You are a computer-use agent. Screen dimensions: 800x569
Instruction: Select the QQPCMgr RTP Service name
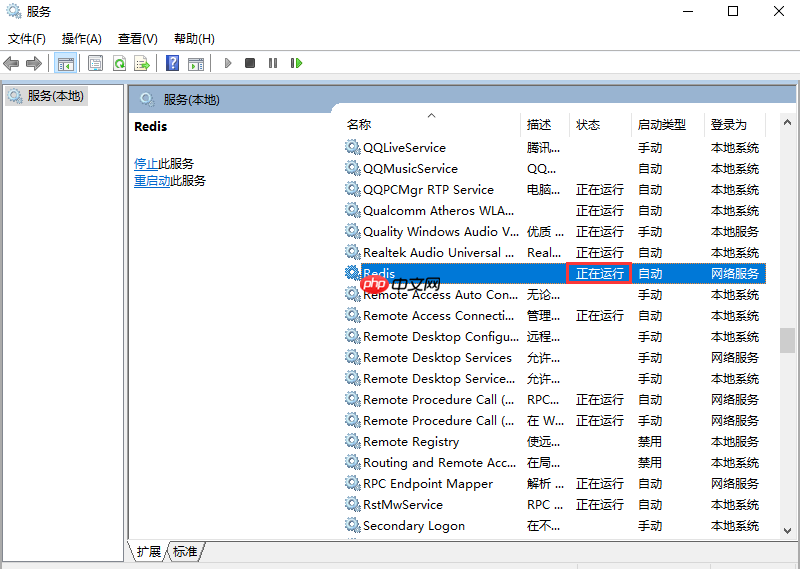click(x=428, y=189)
